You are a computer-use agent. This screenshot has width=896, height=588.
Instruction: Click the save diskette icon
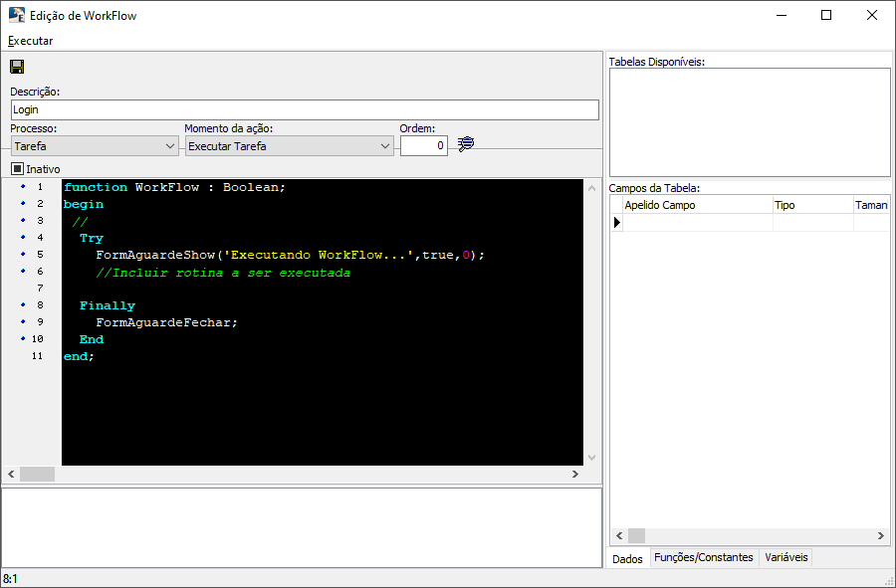tap(17, 67)
